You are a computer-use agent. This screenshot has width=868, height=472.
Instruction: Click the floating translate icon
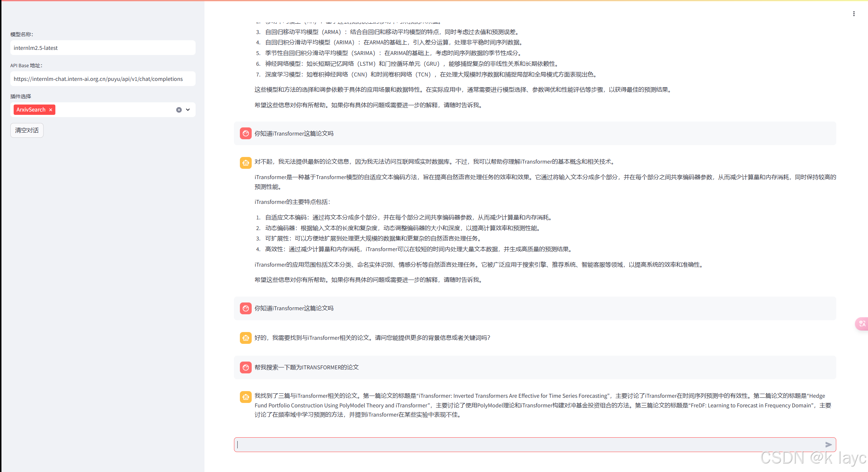pos(862,324)
